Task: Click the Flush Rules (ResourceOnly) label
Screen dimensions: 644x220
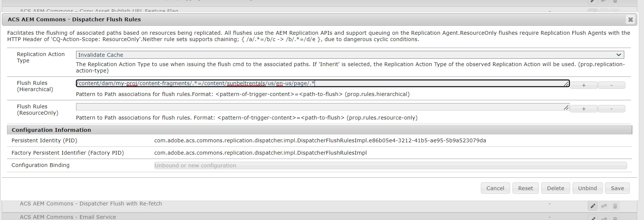Action: click(x=38, y=109)
